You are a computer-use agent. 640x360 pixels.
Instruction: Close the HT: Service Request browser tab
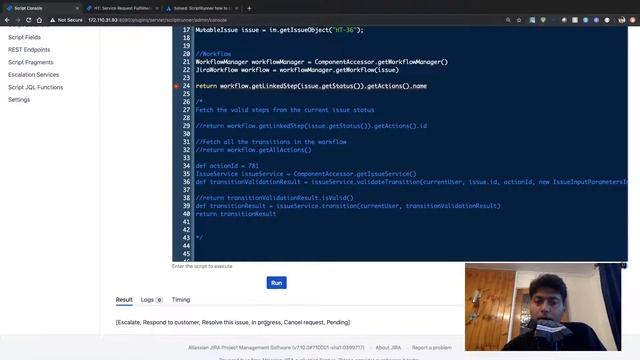click(157, 8)
